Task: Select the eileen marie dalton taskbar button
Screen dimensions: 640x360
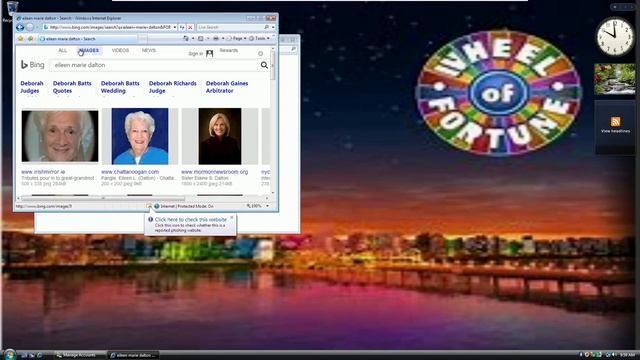Action: (133, 355)
